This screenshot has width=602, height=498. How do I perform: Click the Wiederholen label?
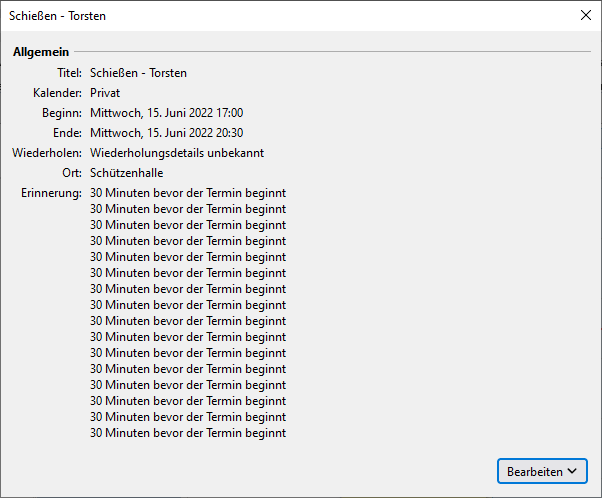pyautogui.click(x=47, y=153)
